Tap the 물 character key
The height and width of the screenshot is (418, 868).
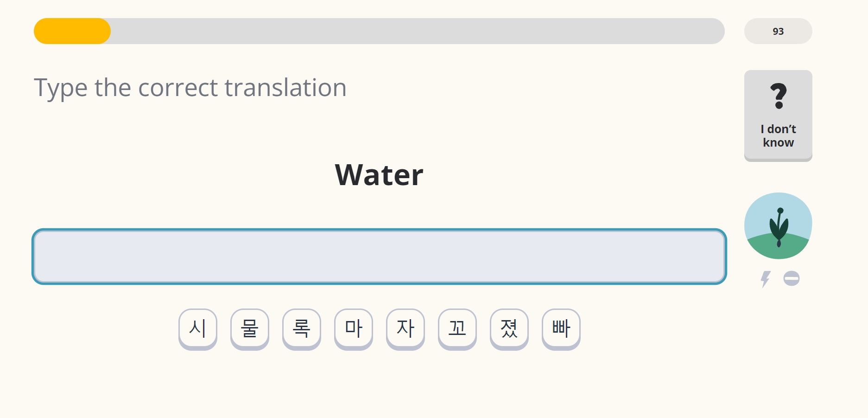click(250, 329)
